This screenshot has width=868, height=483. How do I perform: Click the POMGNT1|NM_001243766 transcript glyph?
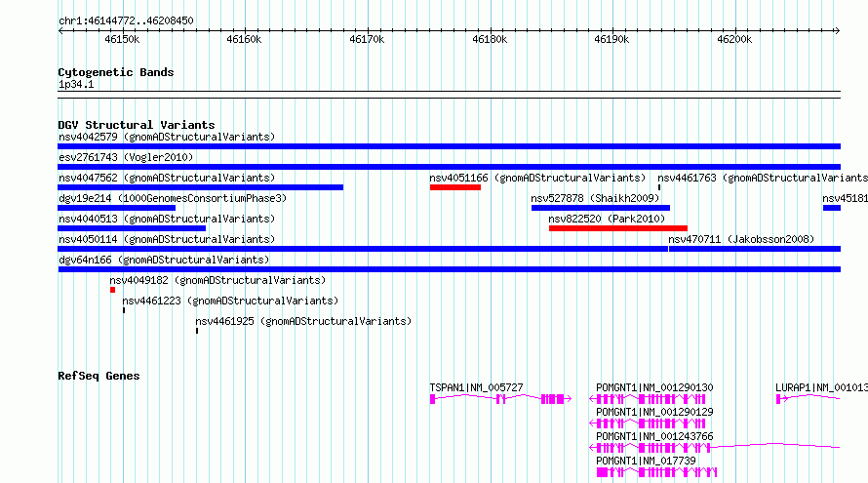click(x=715, y=447)
